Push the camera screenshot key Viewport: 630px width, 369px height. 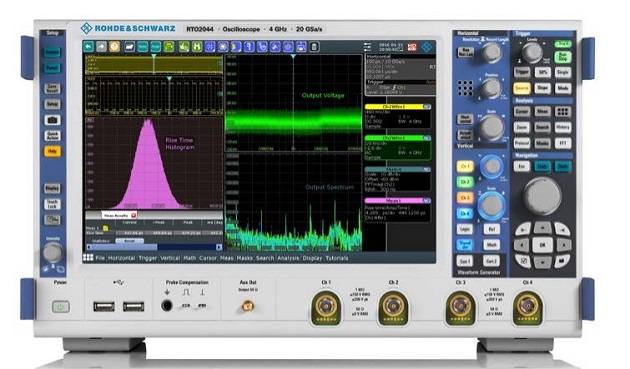52,120
